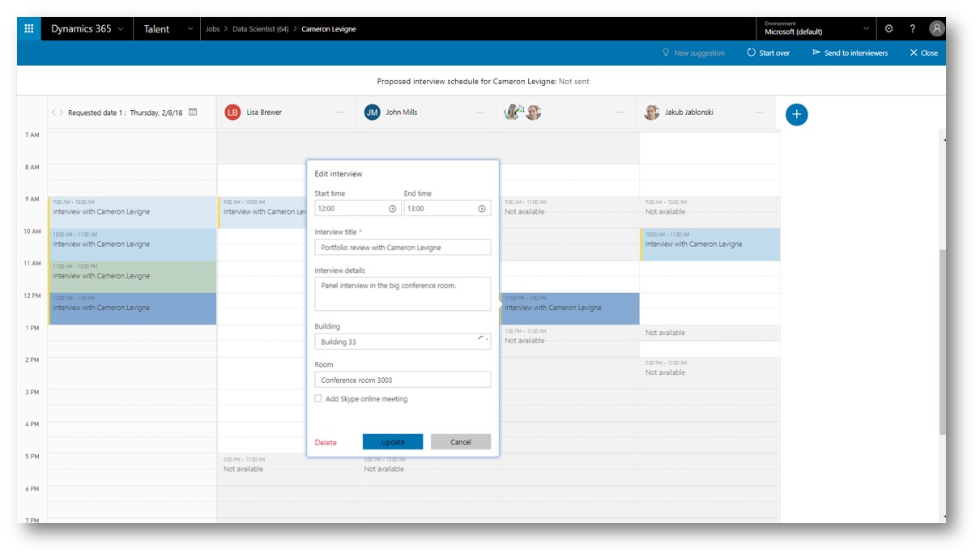The height and width of the screenshot is (557, 980).
Task: Click the Delete link in dialog
Action: [326, 443]
